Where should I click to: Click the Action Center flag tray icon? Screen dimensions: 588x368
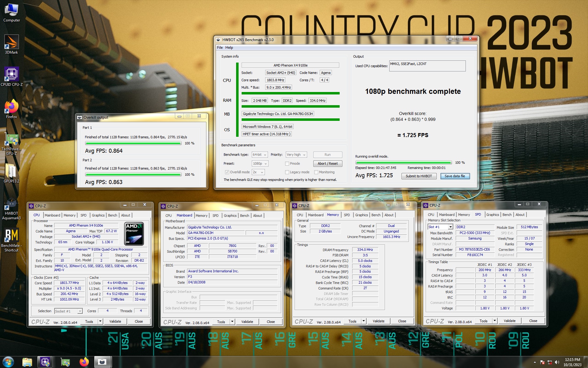(542, 362)
